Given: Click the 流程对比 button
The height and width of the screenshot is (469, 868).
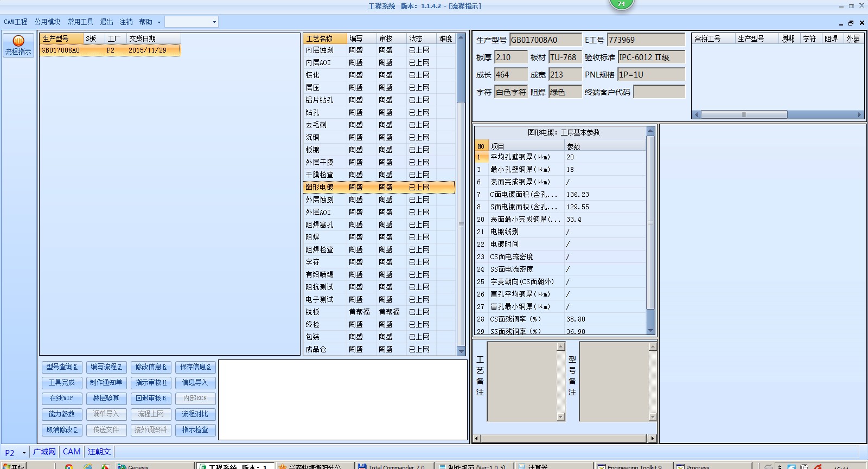Looking at the screenshot, I should pos(195,414).
